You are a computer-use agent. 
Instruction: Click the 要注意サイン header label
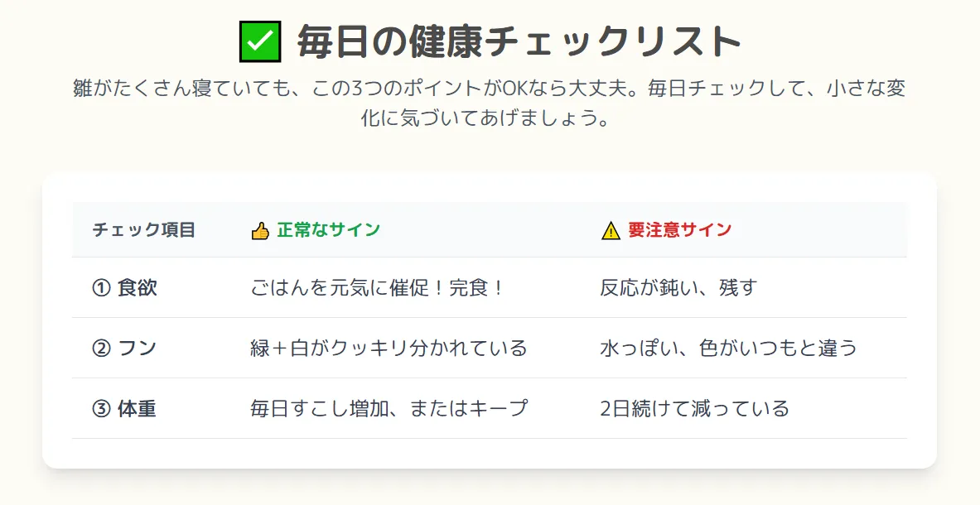(x=679, y=230)
